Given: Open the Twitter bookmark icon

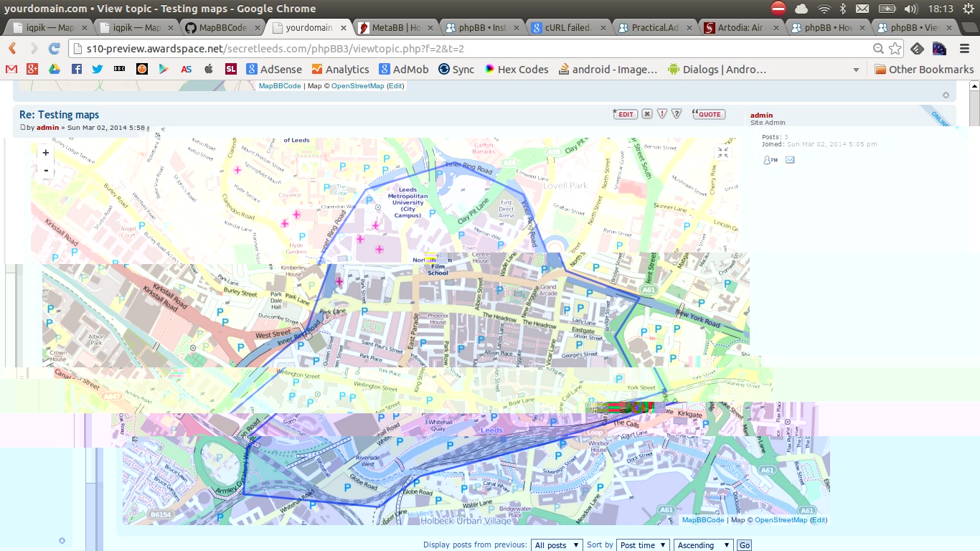Looking at the screenshot, I should (x=98, y=70).
